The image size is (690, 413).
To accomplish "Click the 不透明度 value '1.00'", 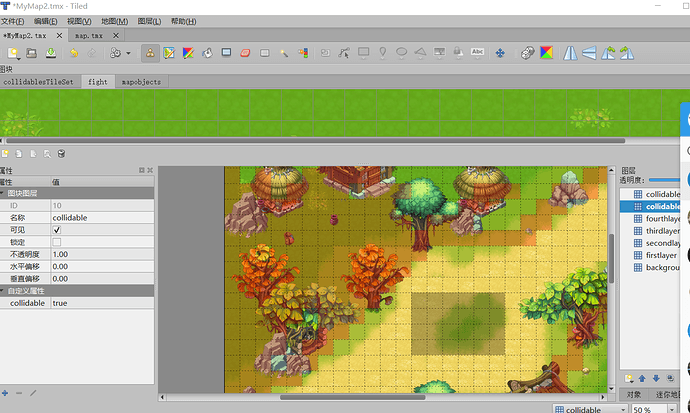I will [x=102, y=254].
